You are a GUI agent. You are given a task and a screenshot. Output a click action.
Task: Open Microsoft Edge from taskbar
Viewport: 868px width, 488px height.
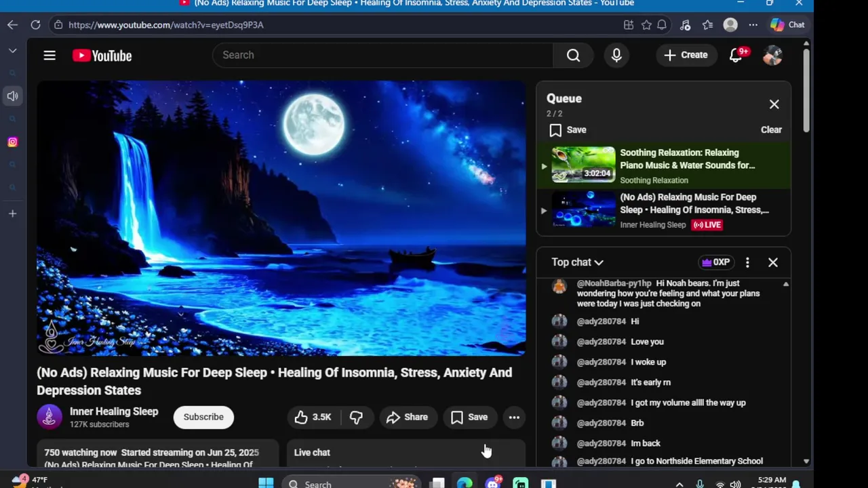[465, 483]
